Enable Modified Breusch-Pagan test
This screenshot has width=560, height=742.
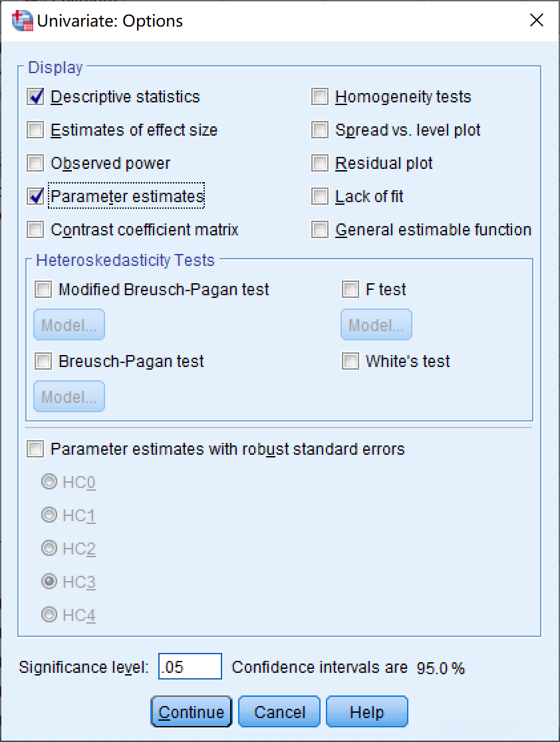43,290
